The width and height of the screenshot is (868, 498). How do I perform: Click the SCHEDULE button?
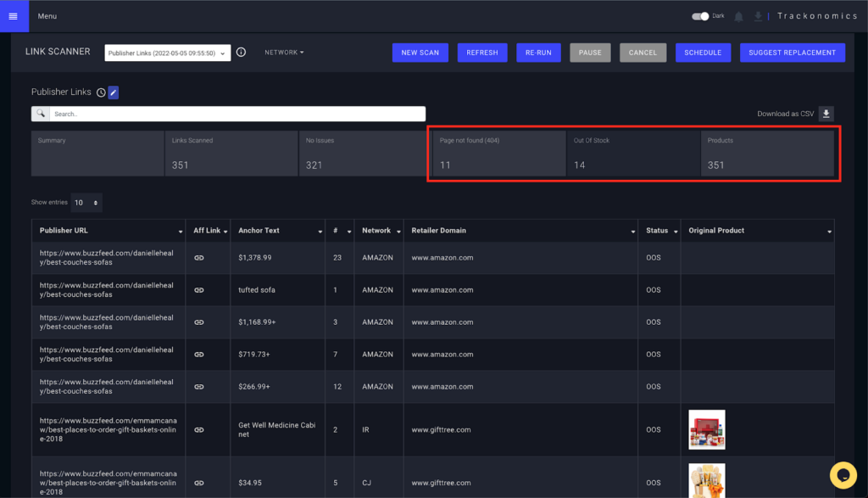pyautogui.click(x=703, y=53)
